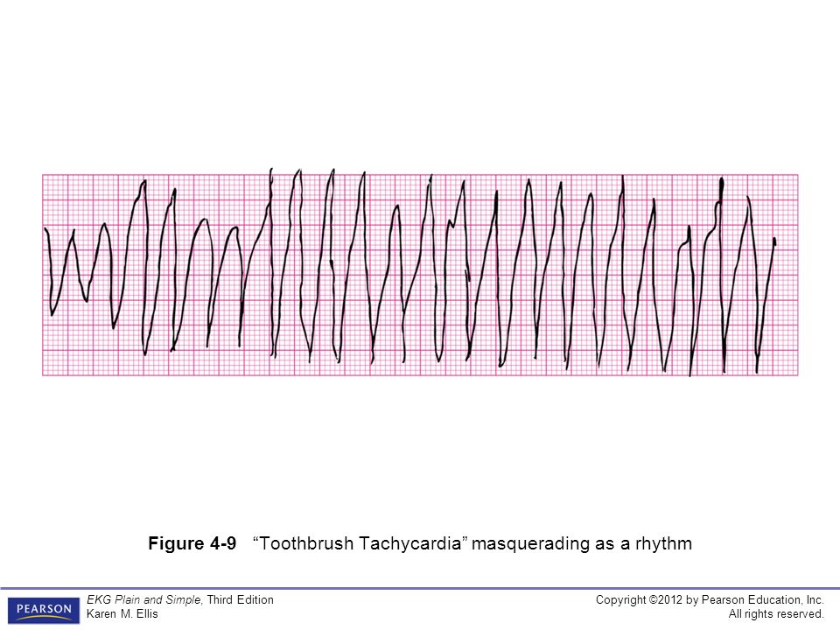
Task: Click the 'EKG Plain and Simple, Third Edition' text
Action: coord(180,599)
